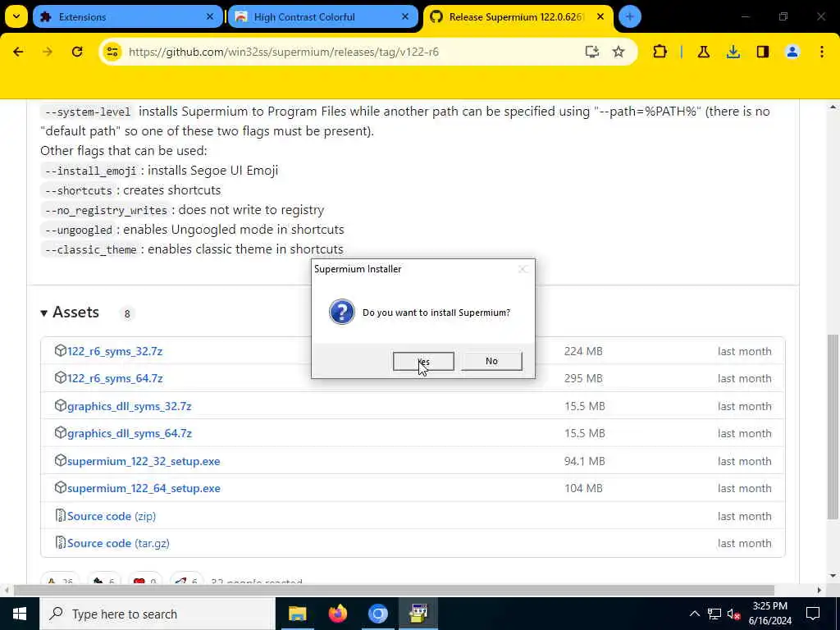Click the muted volume tray icon
This screenshot has width=840, height=630.
pyautogui.click(x=734, y=614)
